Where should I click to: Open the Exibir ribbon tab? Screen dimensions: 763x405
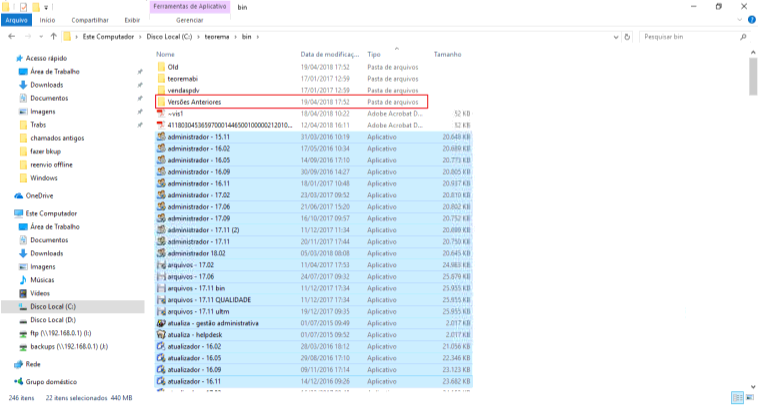pyautogui.click(x=132, y=20)
